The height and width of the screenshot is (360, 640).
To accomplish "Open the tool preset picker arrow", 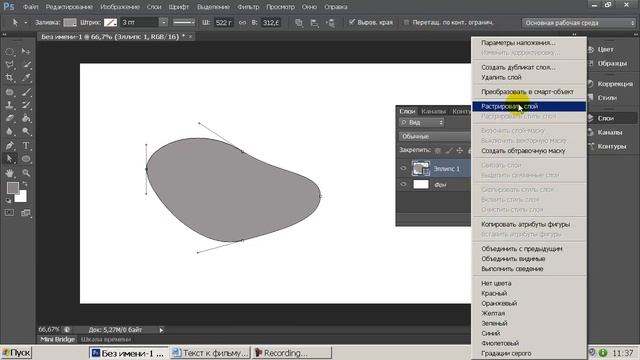I will point(25,23).
